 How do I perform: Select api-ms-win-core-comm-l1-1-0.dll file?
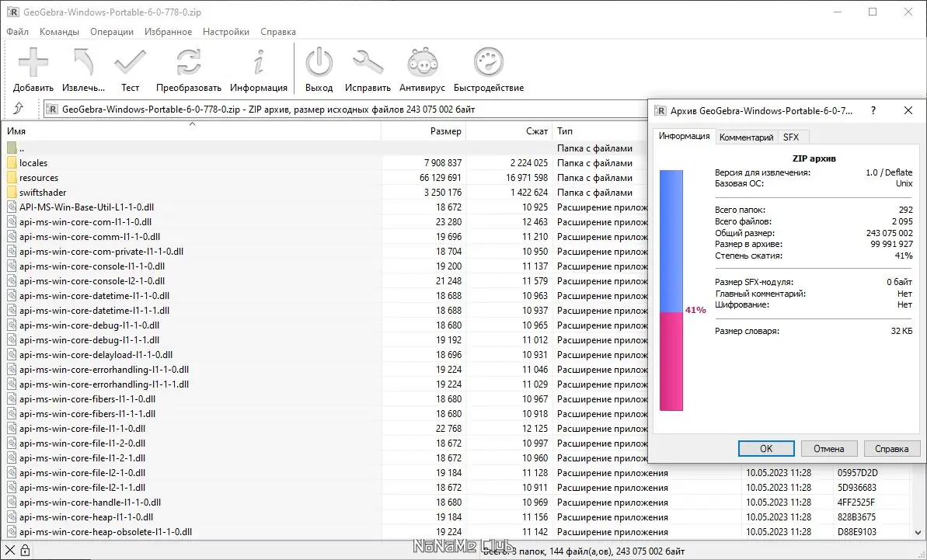(89, 236)
